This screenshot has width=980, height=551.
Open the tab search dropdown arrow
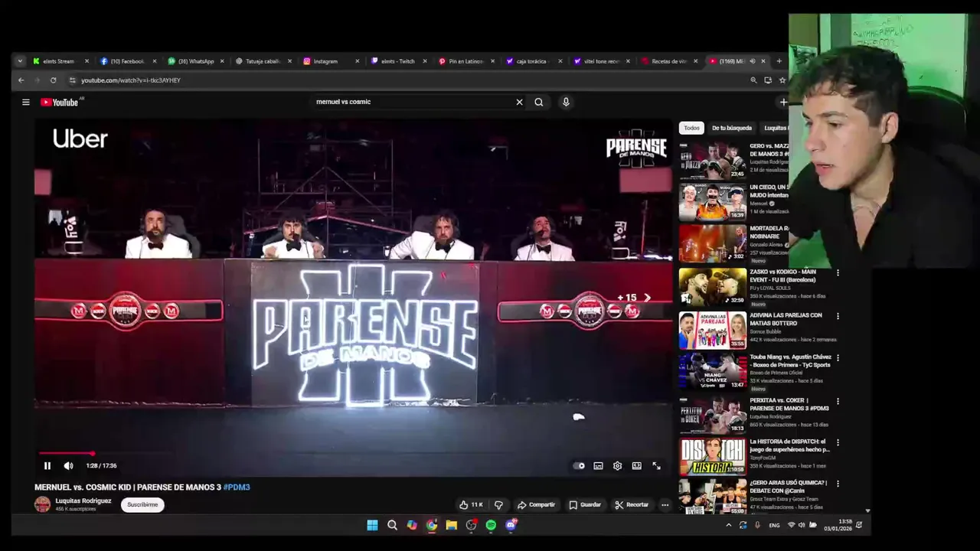21,61
